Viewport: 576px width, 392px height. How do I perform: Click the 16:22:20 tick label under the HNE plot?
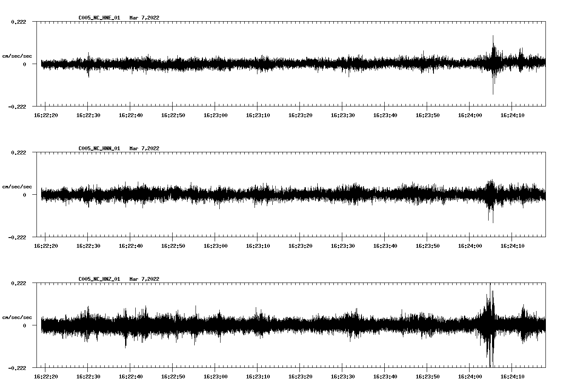[x=46, y=115]
